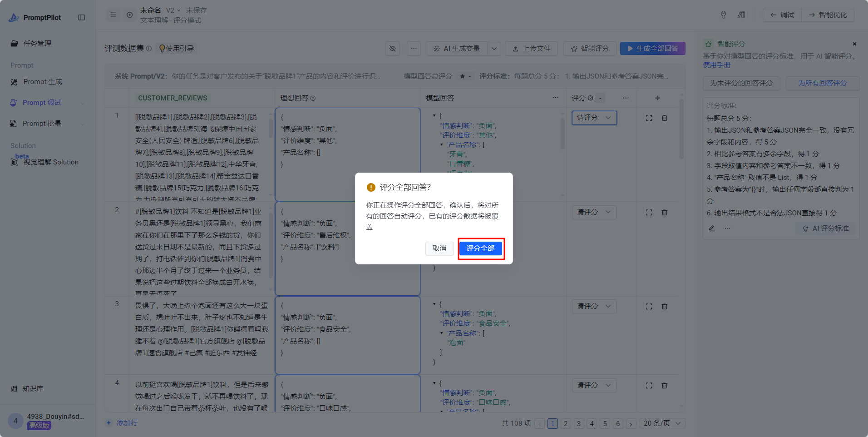Delete row 3 with trash icon
Image resolution: width=868 pixels, height=437 pixels.
[x=664, y=307]
